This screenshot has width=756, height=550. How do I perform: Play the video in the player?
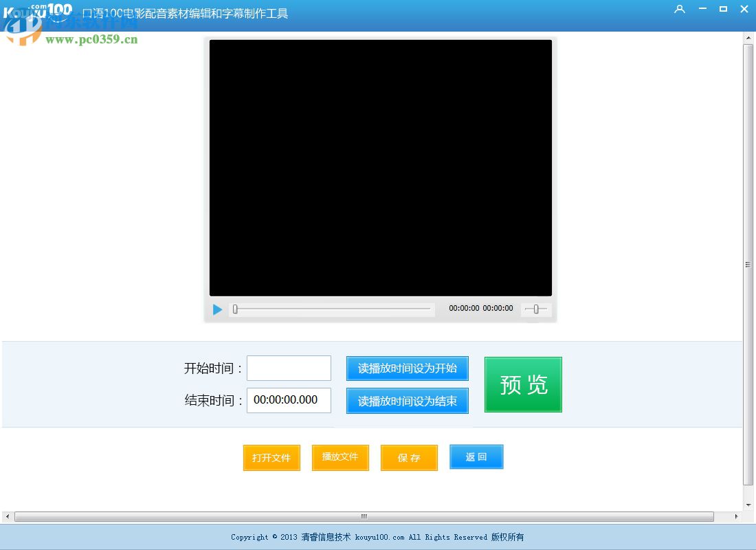[218, 309]
